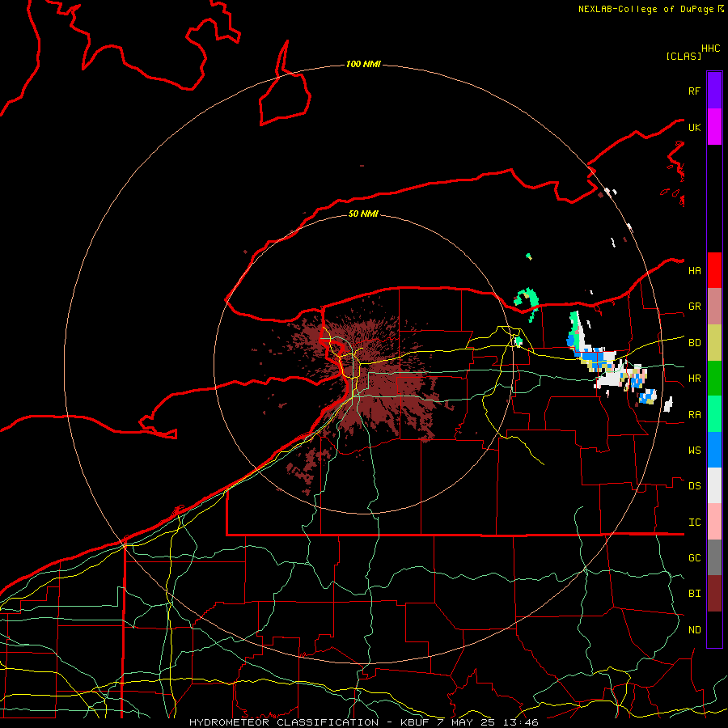Click the UK legend label
Screen dimensions: 728x728
pyautogui.click(x=694, y=127)
